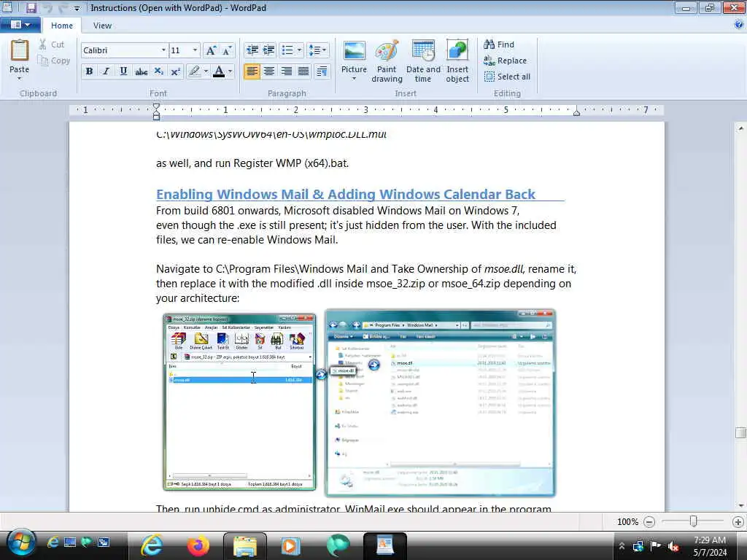Viewport: 747px width, 560px height.
Task: Click the muted volume tray icon
Action: coord(673,545)
